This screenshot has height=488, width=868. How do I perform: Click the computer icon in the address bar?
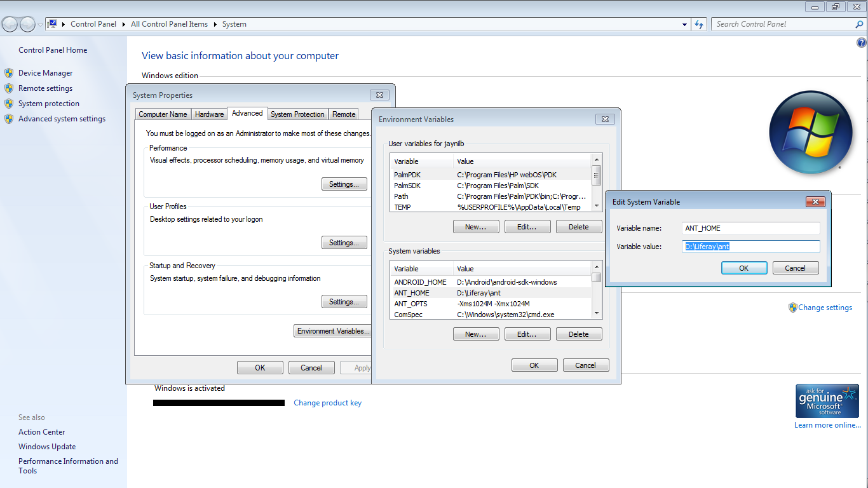52,24
